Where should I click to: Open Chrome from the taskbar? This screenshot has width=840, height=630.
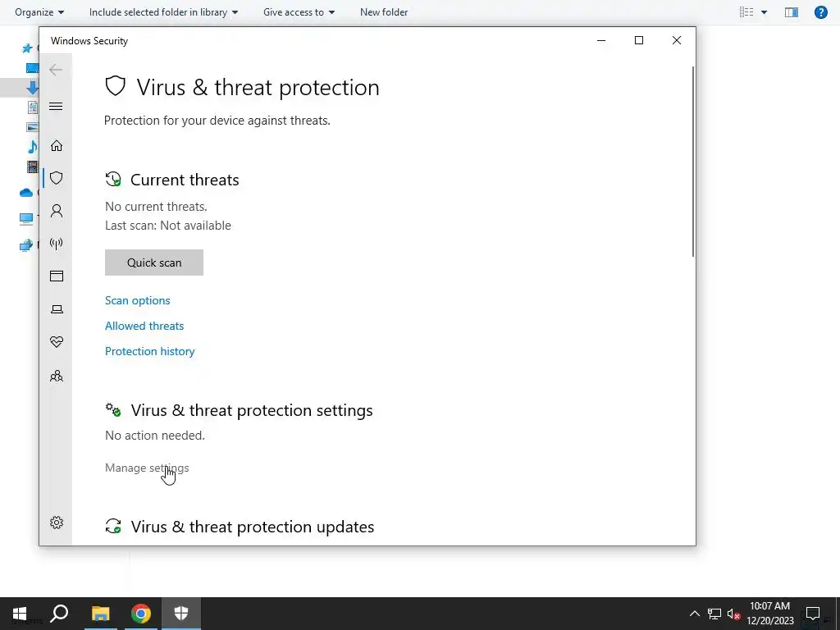tap(141, 614)
